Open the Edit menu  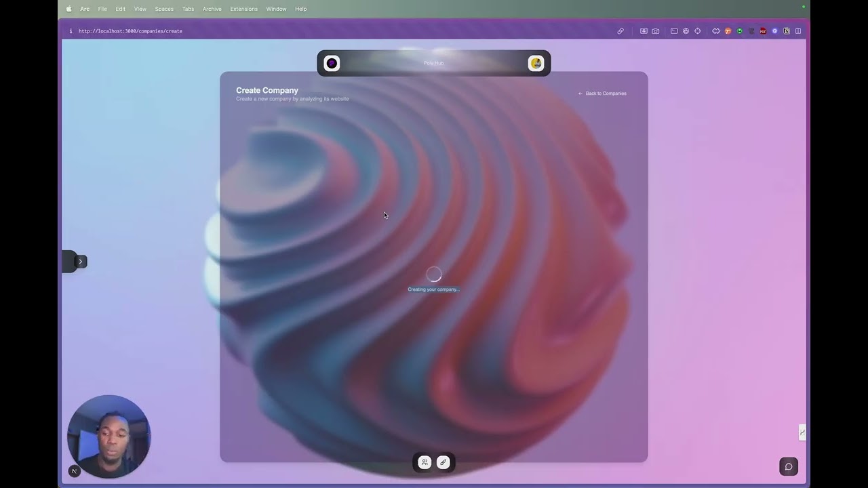pos(121,9)
